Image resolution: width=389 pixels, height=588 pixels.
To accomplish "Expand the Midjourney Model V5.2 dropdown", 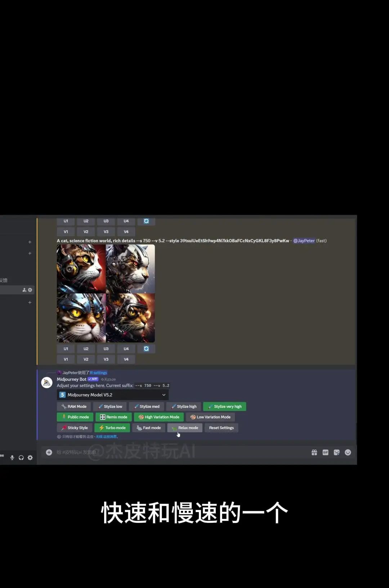I will [x=112, y=395].
